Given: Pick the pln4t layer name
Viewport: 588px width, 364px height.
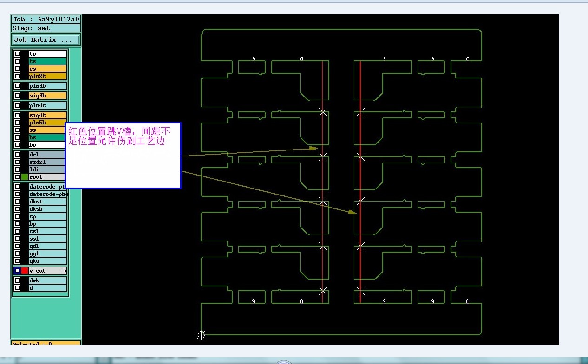Looking at the screenshot, I should 48,105.
